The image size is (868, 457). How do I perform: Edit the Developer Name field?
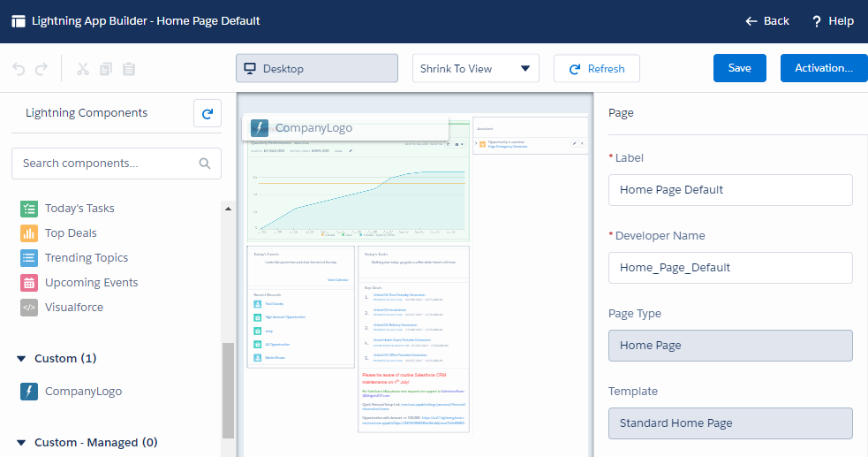click(730, 268)
